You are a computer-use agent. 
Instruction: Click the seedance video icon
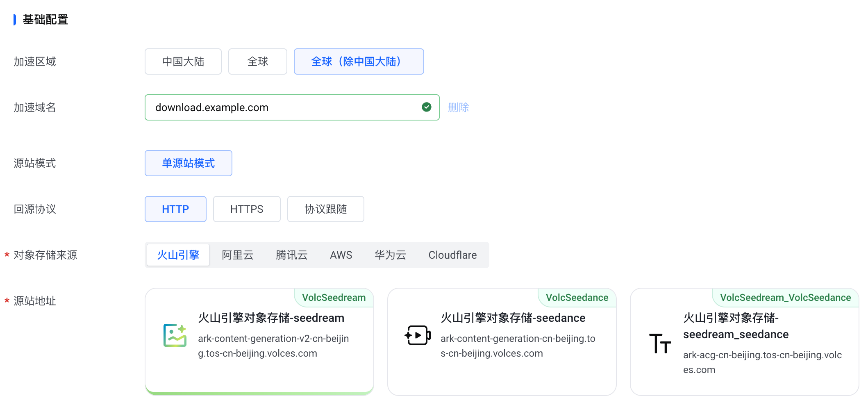(418, 335)
